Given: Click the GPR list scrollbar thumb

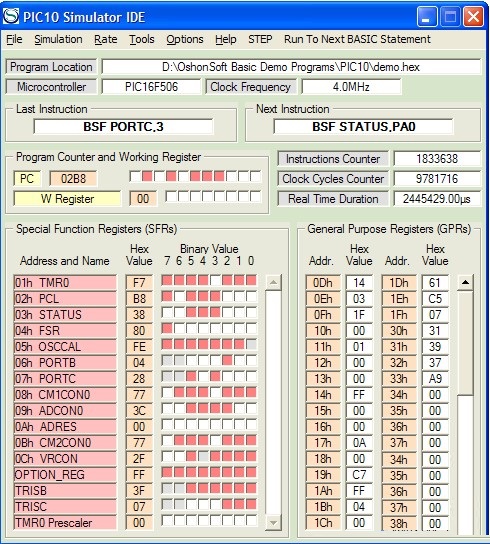Looking at the screenshot, I should click(x=465, y=343).
